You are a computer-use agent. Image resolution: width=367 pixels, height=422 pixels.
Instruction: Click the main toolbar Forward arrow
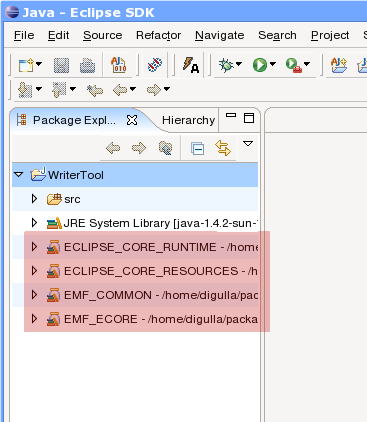pyautogui.click(x=154, y=90)
